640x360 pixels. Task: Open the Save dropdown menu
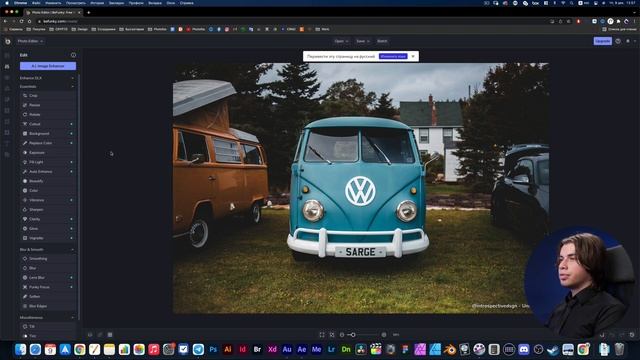(x=362, y=41)
